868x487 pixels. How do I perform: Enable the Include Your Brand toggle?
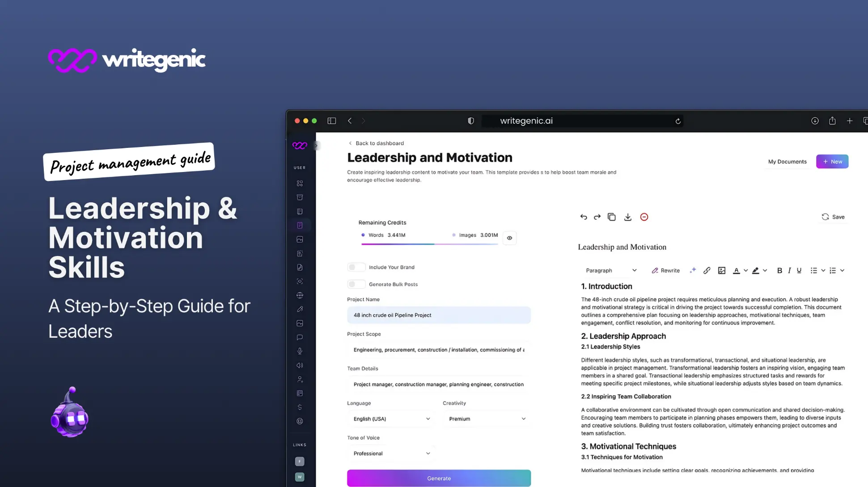(356, 267)
